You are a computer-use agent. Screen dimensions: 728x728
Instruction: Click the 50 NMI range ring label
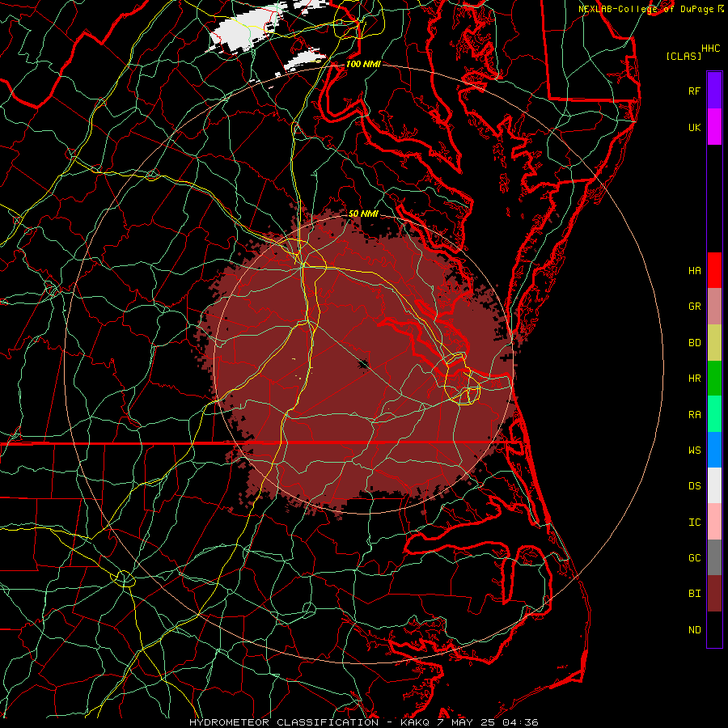[363, 214]
